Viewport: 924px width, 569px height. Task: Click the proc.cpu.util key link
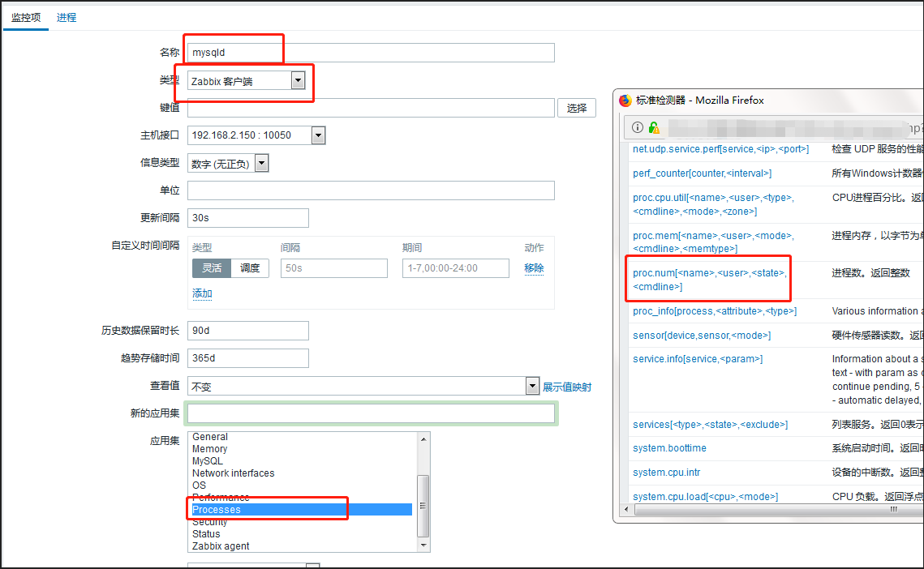pos(714,204)
